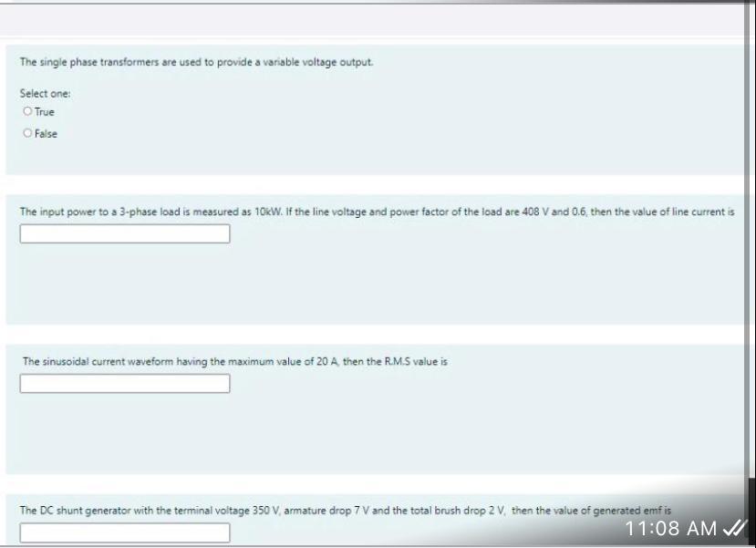Screen dimensions: 756x548
Task: Focus the generated emf answer field
Action: coord(125,532)
